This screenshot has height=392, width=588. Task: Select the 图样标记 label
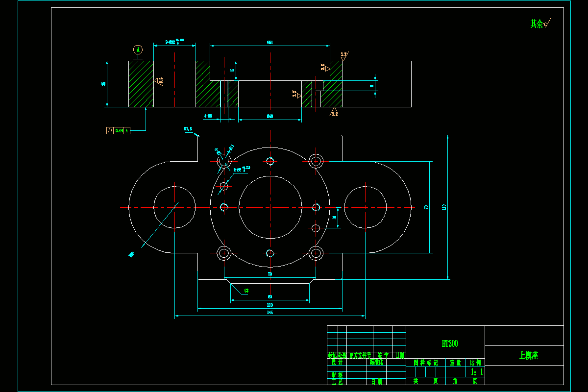[x=425, y=363]
